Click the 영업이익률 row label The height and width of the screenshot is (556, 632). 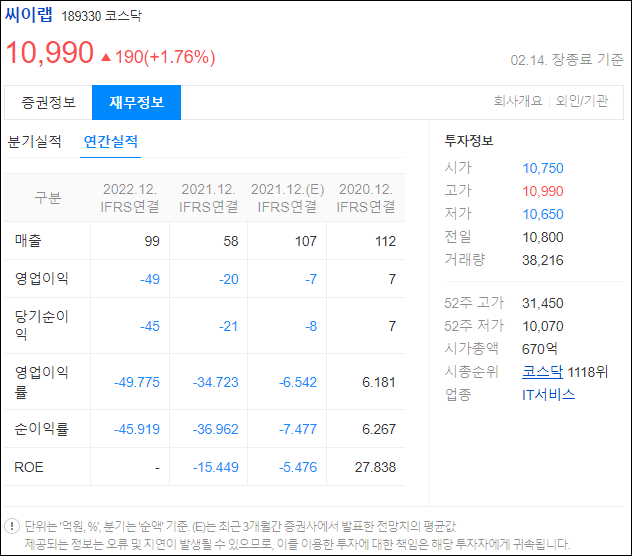pos(42,382)
